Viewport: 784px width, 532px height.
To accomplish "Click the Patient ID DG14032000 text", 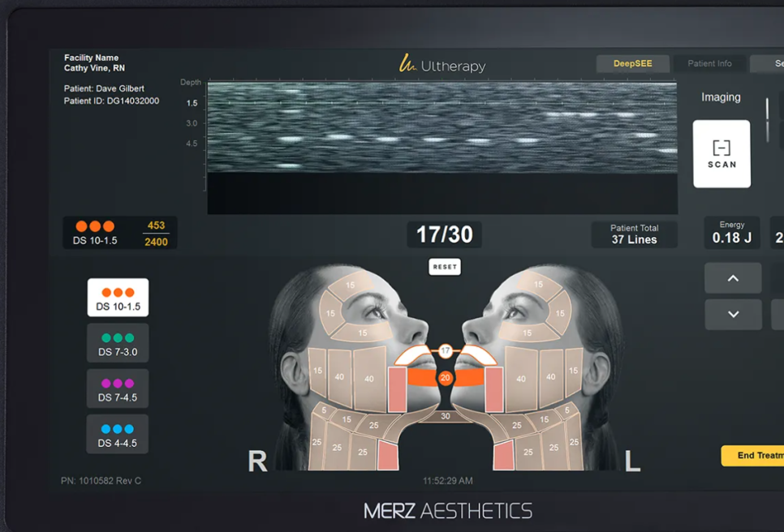I will click(x=111, y=101).
